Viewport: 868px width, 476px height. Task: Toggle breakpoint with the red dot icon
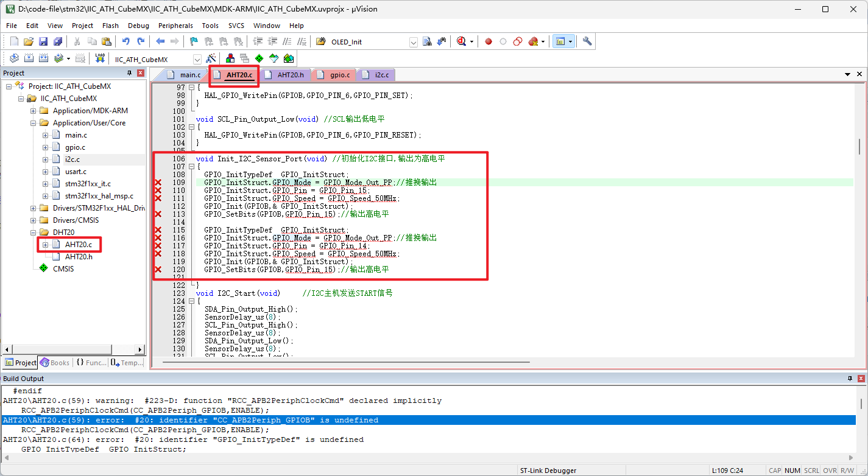(x=489, y=41)
